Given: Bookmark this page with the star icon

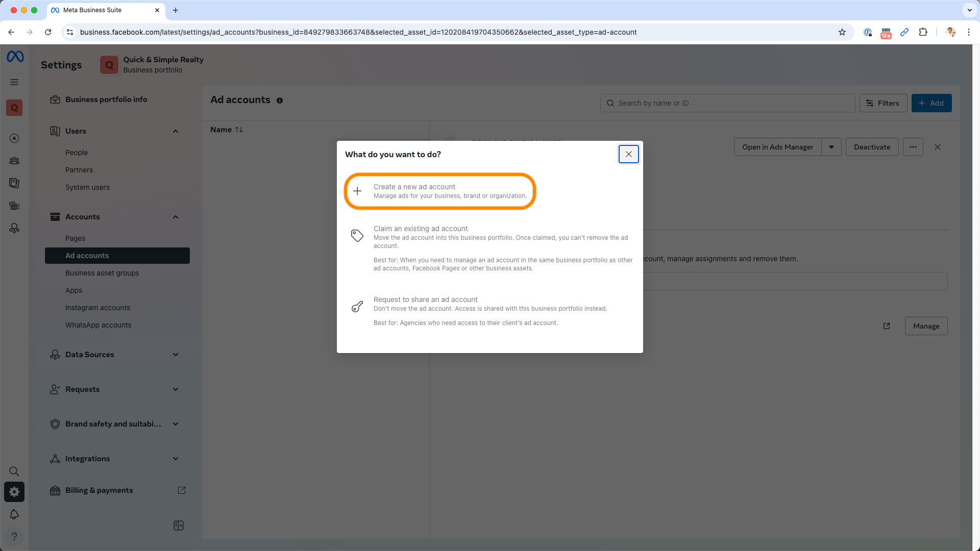Looking at the screenshot, I should (842, 32).
